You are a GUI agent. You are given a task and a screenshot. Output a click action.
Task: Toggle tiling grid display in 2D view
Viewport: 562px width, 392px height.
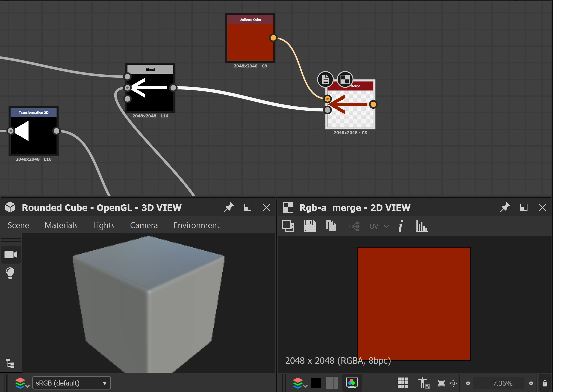click(403, 383)
